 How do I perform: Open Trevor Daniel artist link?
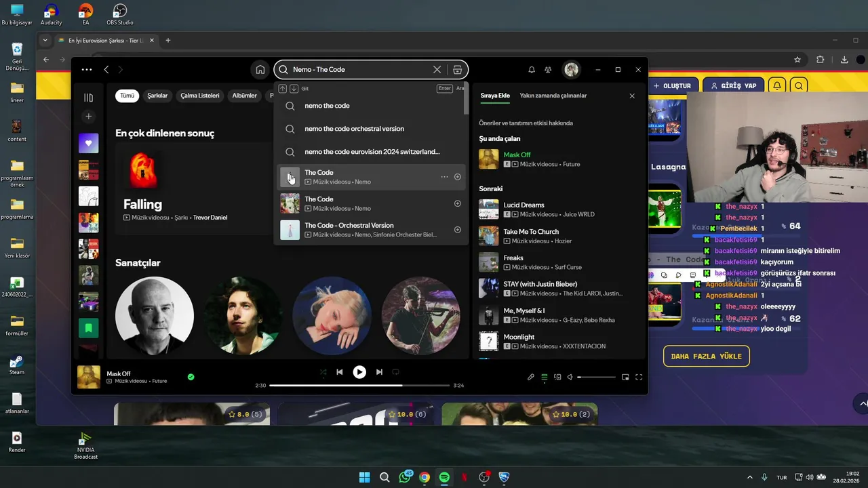[210, 218]
